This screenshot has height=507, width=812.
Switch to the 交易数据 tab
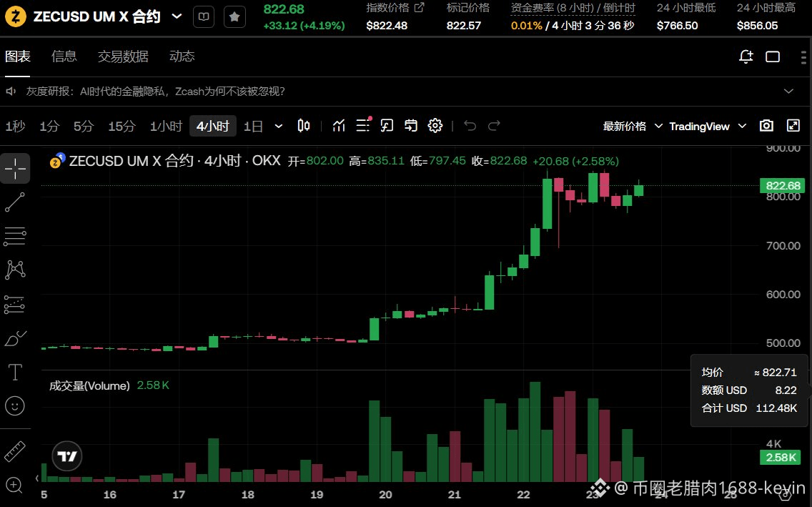pyautogui.click(x=123, y=56)
